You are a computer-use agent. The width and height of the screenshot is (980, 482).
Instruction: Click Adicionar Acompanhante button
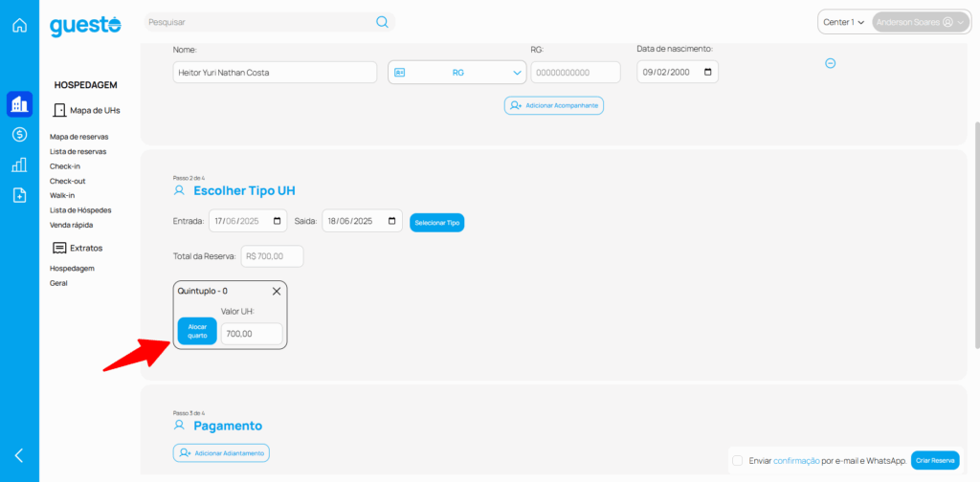(x=554, y=105)
